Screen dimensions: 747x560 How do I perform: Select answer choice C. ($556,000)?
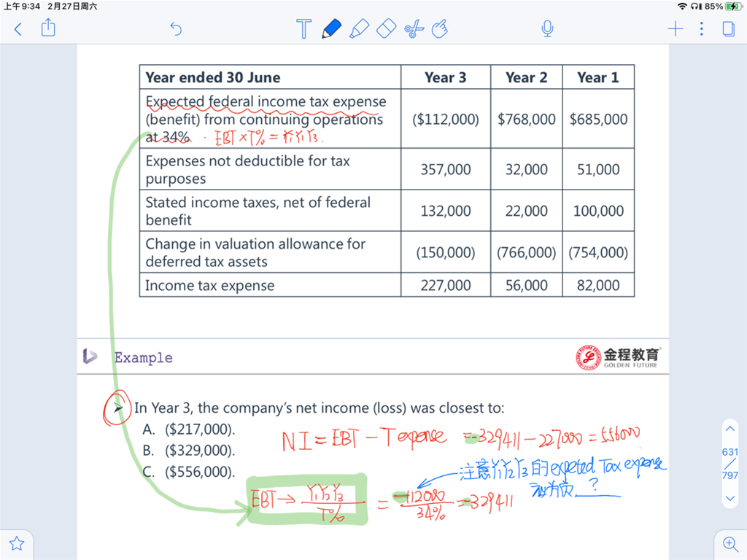tap(189, 472)
